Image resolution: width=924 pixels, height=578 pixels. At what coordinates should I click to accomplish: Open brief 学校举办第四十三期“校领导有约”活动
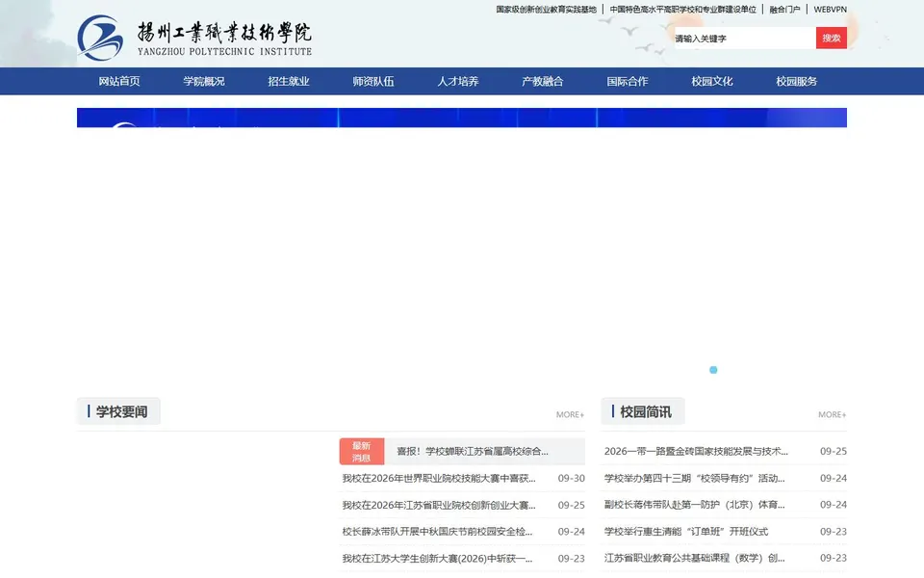[694, 479]
